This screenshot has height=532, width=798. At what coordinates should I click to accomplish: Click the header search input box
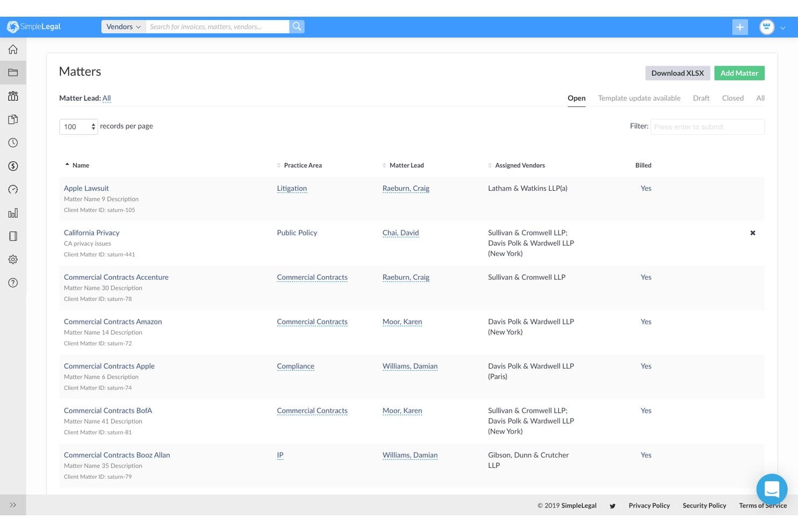(x=218, y=26)
